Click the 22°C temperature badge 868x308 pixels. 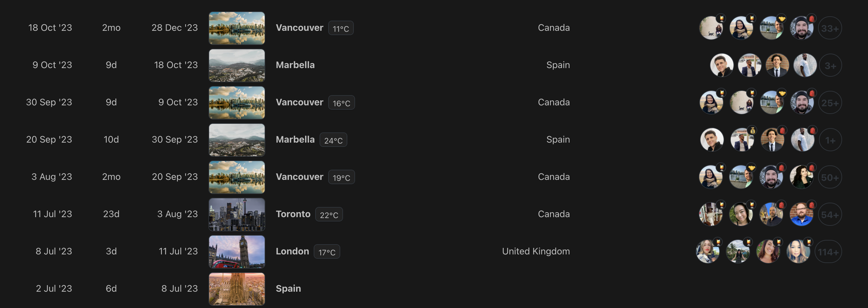(329, 215)
